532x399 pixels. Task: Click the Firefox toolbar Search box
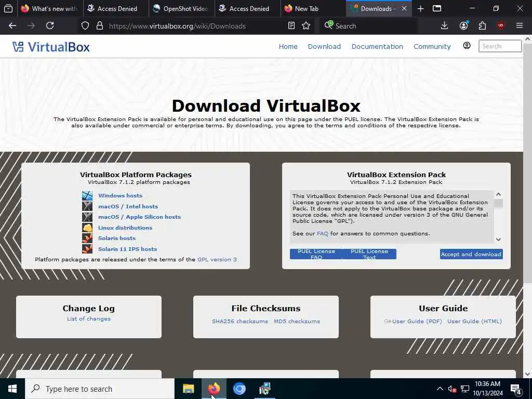[368, 26]
